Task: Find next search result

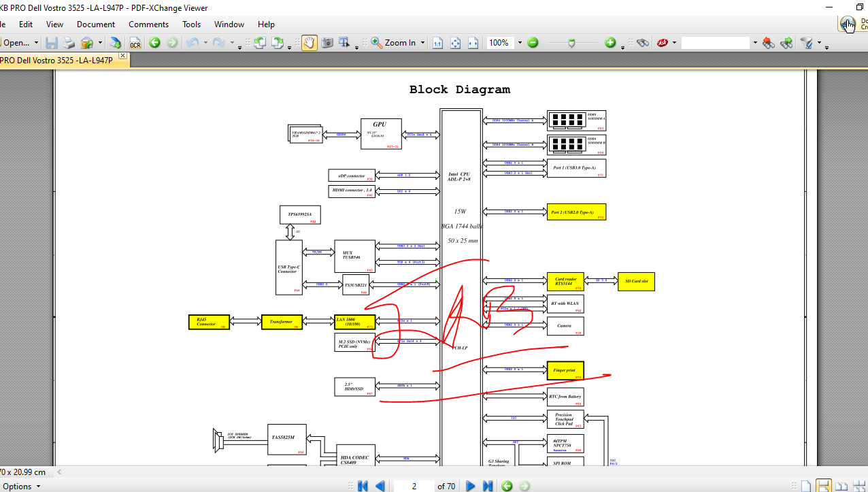Action: click(786, 43)
